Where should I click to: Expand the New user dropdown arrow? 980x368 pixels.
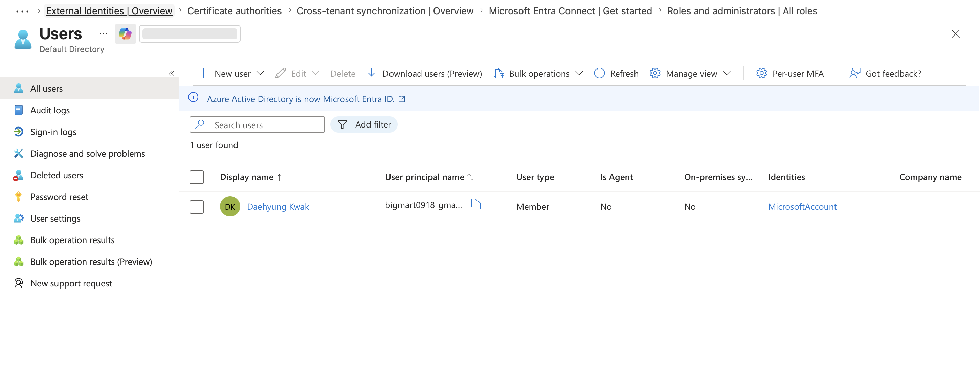point(260,73)
